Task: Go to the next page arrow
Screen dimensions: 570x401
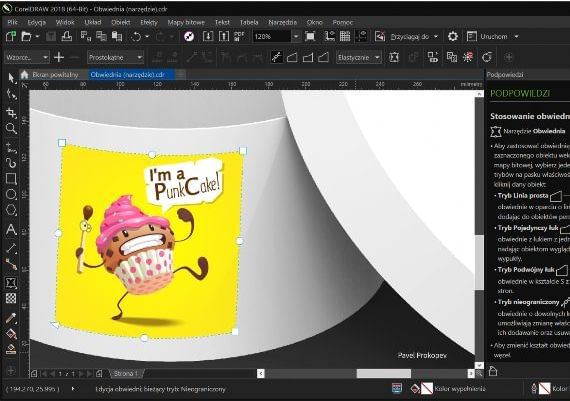Action: [81, 373]
